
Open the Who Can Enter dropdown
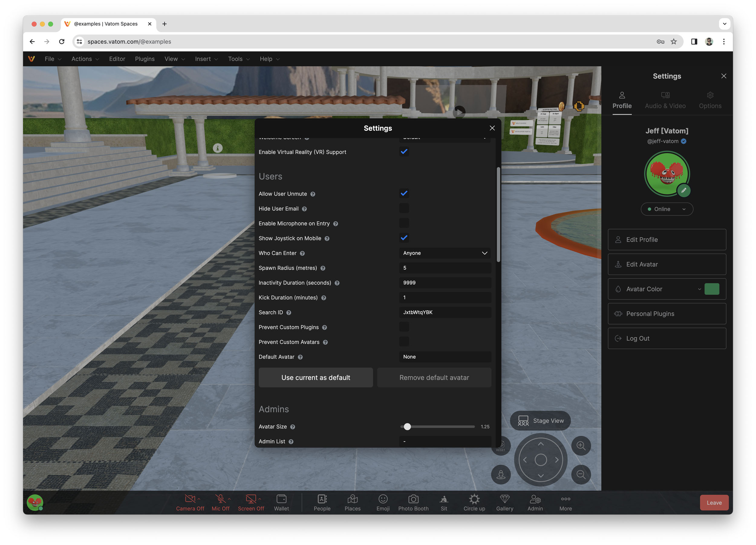coord(445,253)
